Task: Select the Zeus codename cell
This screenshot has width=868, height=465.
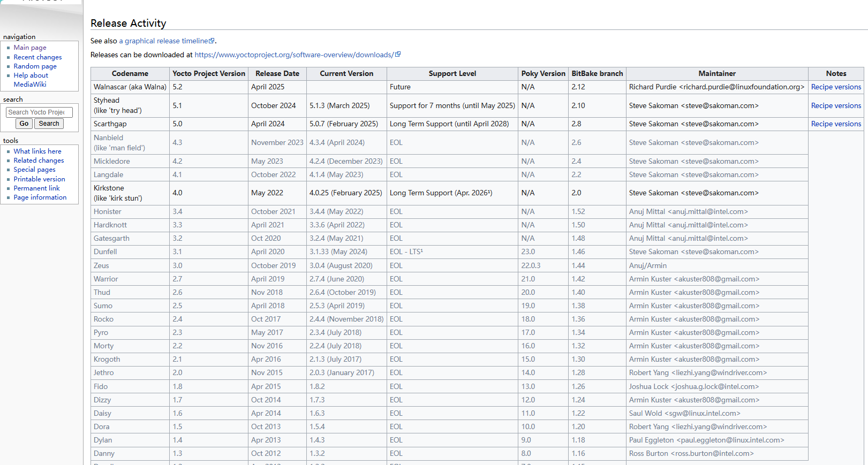Action: click(130, 266)
